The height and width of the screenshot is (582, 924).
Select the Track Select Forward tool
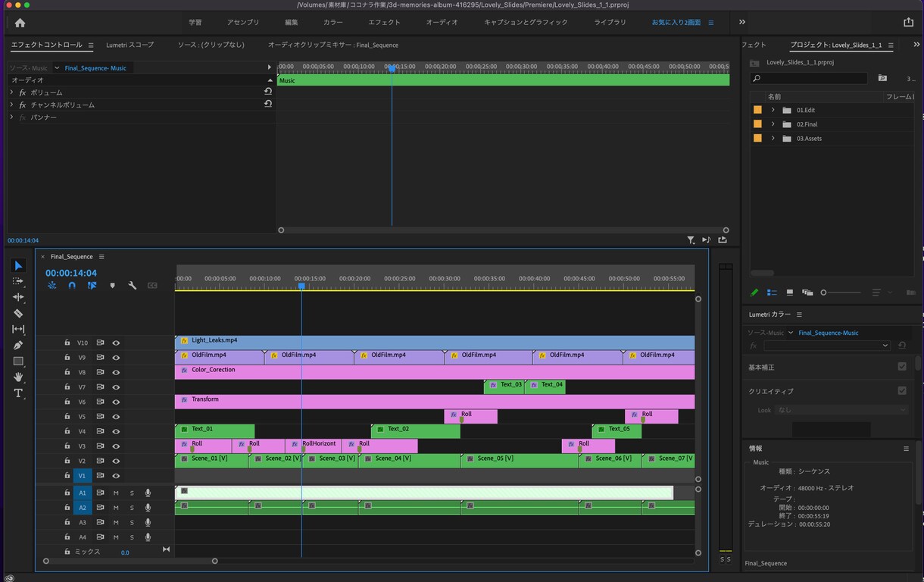tap(18, 281)
